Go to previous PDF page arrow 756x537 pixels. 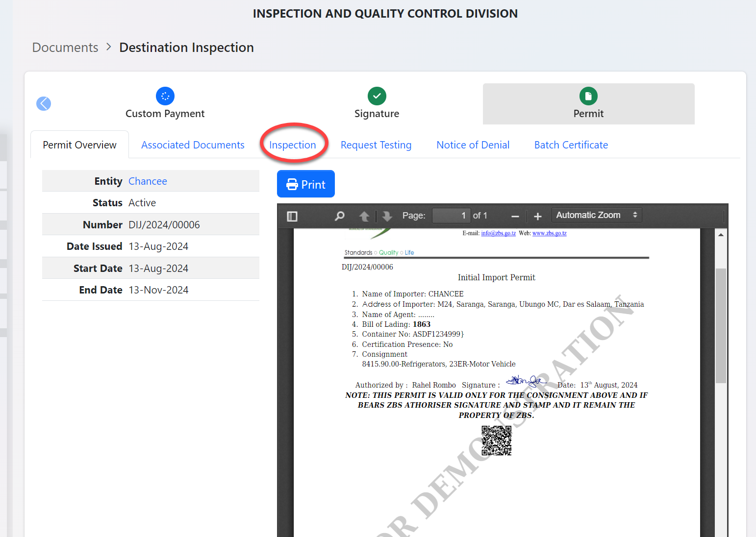coord(364,216)
